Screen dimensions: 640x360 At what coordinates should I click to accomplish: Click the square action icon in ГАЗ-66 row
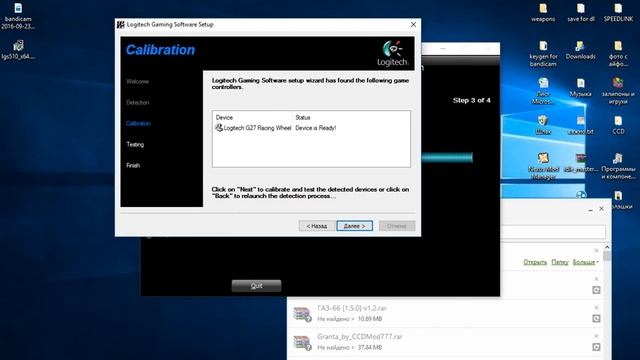[596, 318]
